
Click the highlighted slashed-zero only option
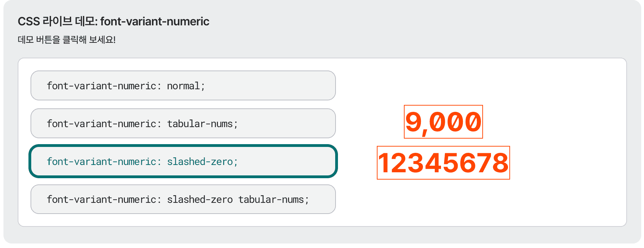[x=183, y=162]
